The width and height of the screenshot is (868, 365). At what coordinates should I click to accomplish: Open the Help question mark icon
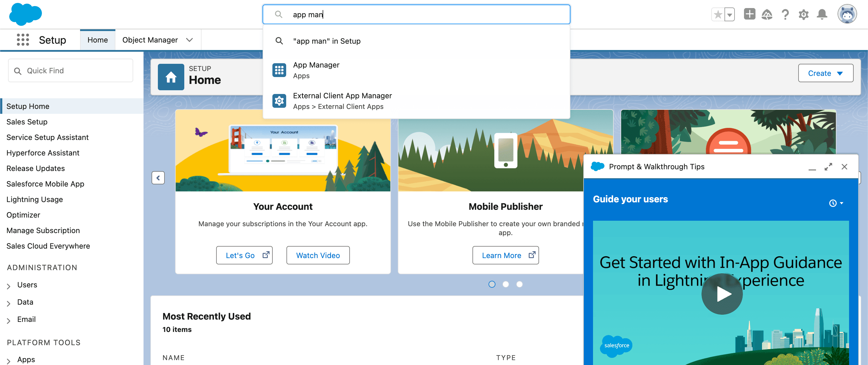(785, 14)
